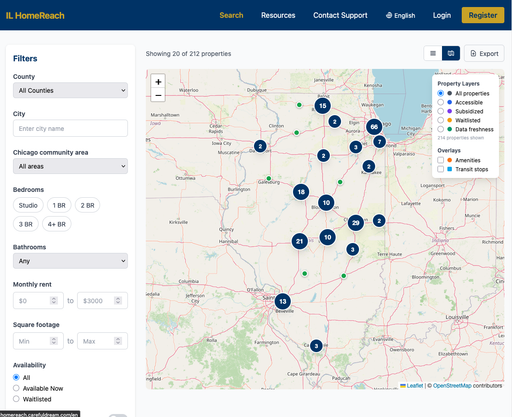The height and width of the screenshot is (417, 512).
Task: Focus the city name input field
Action: coord(70,128)
